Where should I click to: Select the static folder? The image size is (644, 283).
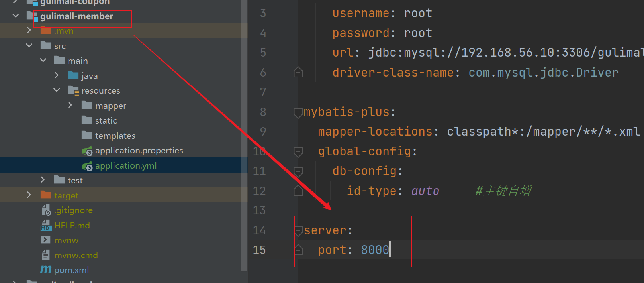(106, 121)
